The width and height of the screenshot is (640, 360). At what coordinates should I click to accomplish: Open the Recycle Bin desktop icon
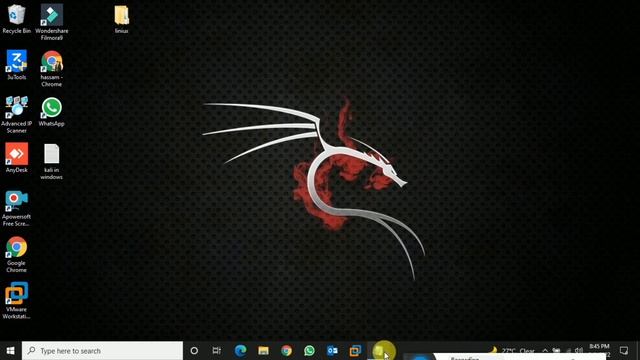click(x=16, y=19)
